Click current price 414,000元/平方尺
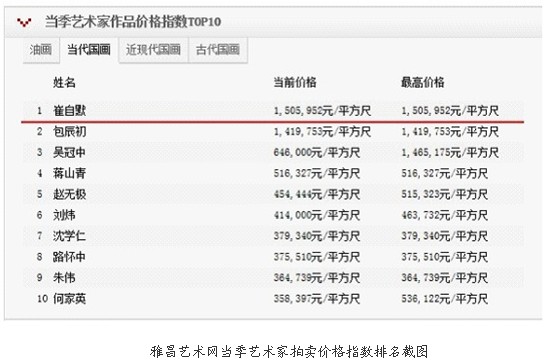The width and height of the screenshot is (547, 361). (317, 216)
